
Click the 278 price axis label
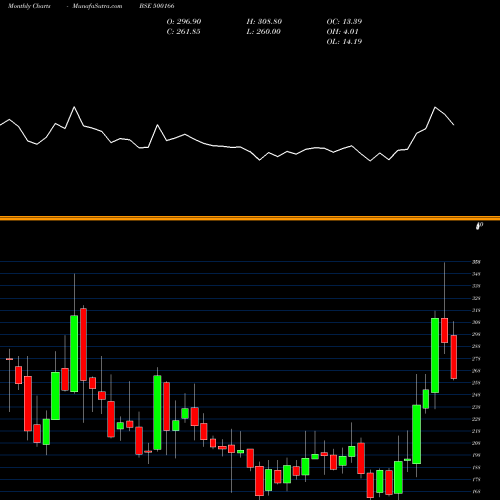pos(476,359)
